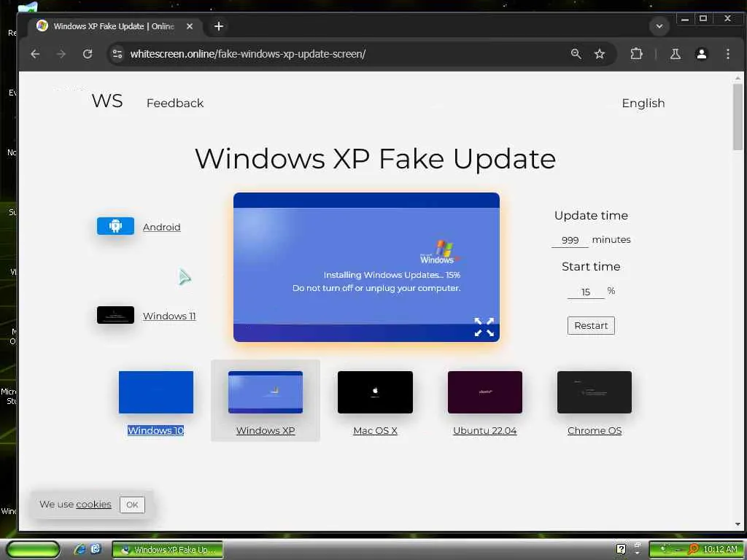
Task: Click the Update time minutes field
Action: (570, 240)
